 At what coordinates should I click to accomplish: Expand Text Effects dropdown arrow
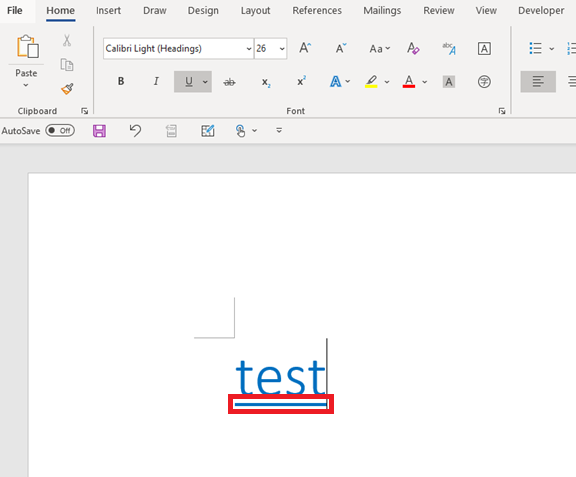pos(348,82)
